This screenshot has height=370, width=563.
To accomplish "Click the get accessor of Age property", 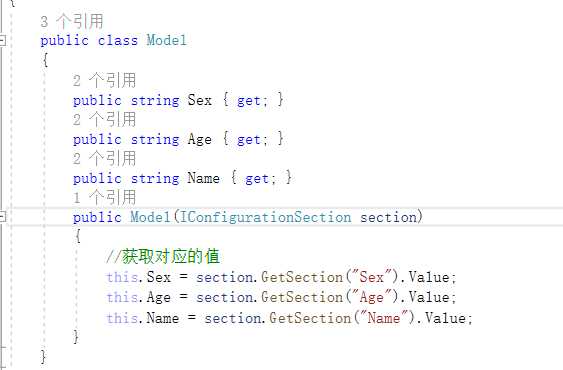I will [x=248, y=139].
